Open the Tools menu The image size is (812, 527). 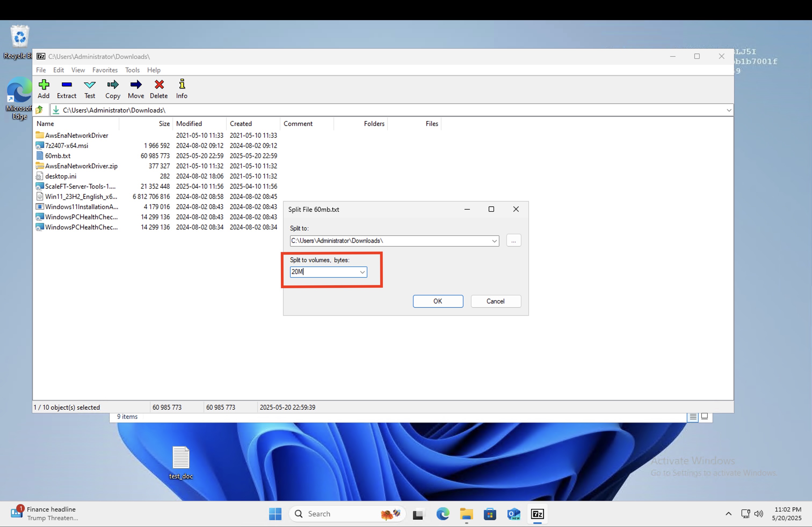pyautogui.click(x=132, y=70)
